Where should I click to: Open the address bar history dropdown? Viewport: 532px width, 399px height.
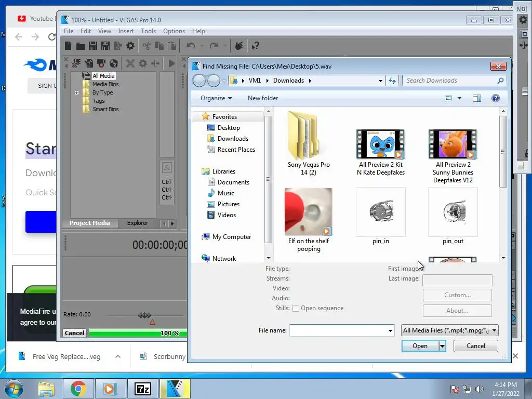[x=380, y=81]
